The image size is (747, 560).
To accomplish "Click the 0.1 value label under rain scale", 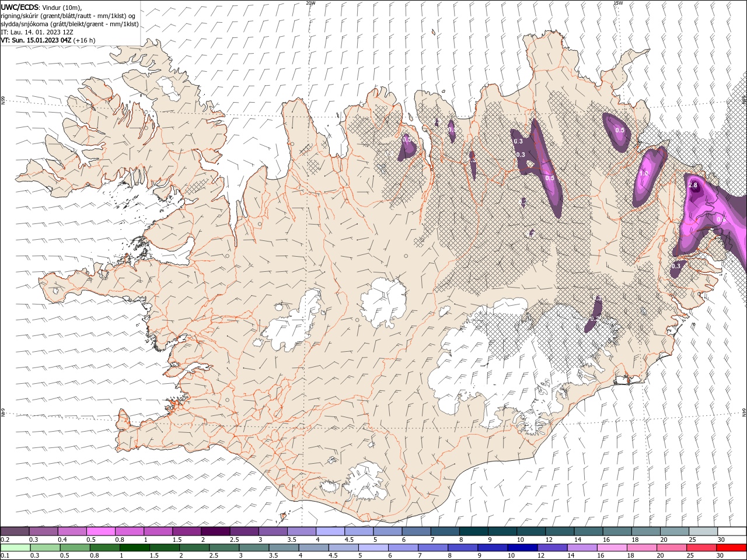I will (x=4, y=556).
